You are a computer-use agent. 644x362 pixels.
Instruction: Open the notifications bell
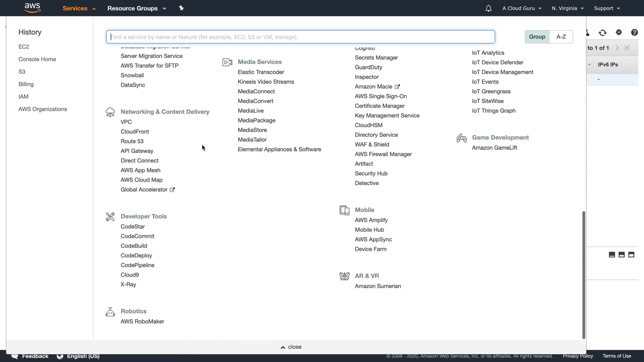coord(488,8)
